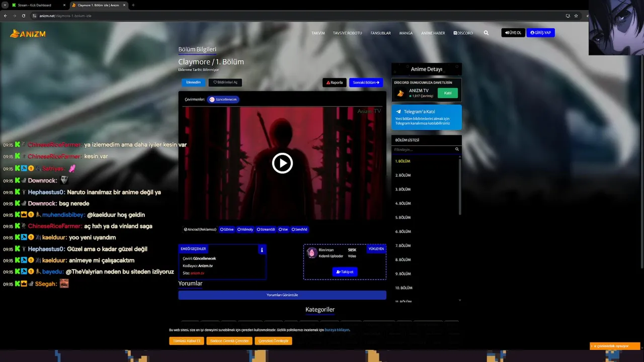Image resolution: width=644 pixels, height=362 pixels.
Task: Click the Güncellenecek translator badge
Action: pos(223,100)
